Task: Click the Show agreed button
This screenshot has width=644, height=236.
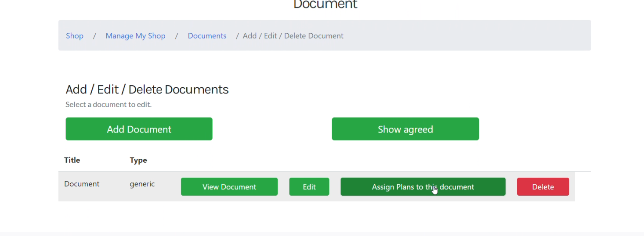Action: [405, 129]
